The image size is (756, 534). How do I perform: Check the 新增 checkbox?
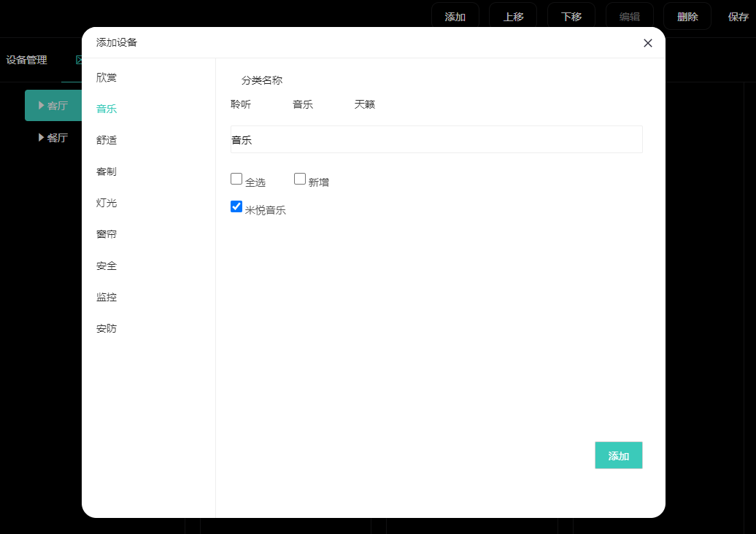(299, 179)
